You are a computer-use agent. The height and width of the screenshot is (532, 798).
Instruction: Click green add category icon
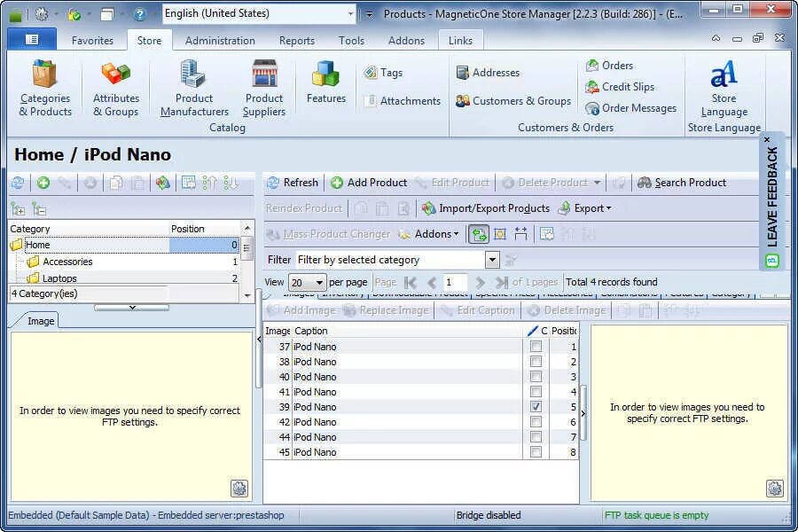[43, 183]
